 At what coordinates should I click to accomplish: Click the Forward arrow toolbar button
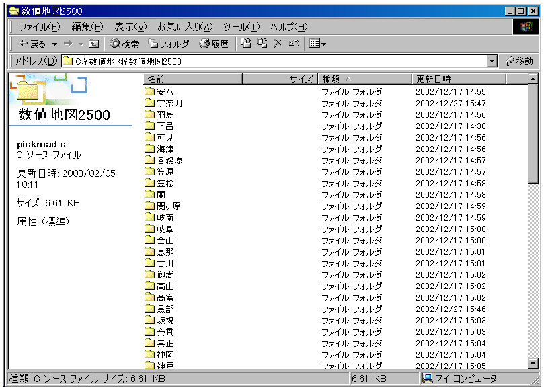coord(68,44)
